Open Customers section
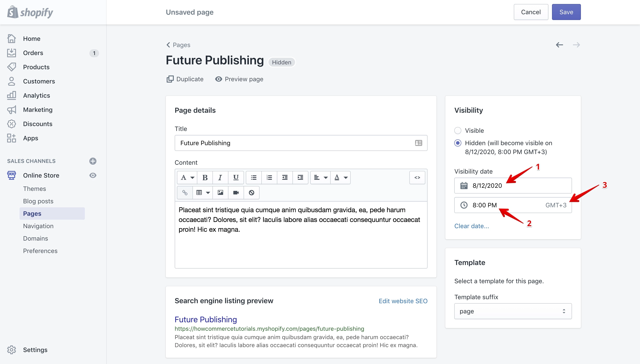This screenshot has width=640, height=364. 39,81
